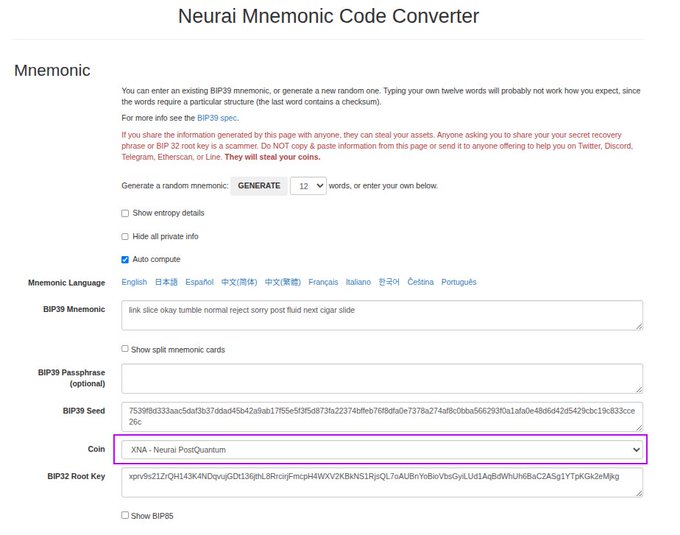Select English mnemonic language
Viewport: 680px width, 535px height.
pos(134,283)
